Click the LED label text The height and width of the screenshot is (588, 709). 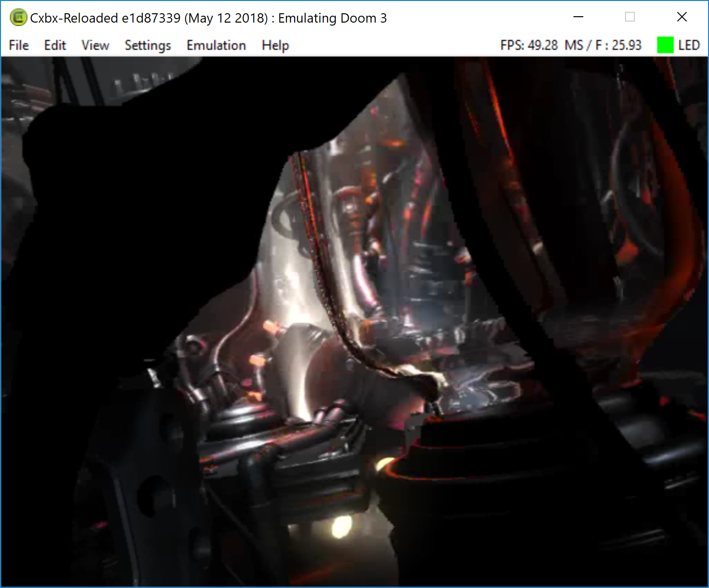click(x=689, y=45)
